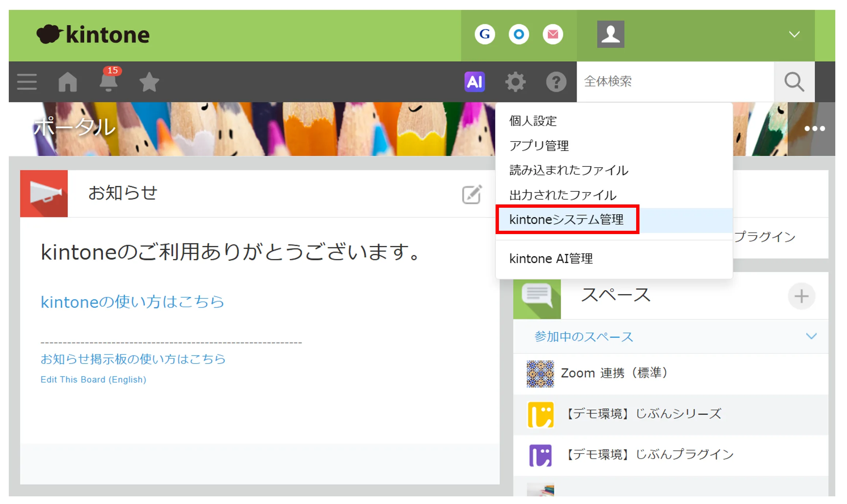This screenshot has width=847, height=504.
Task: Click the ポータル title text
Action: 75,127
